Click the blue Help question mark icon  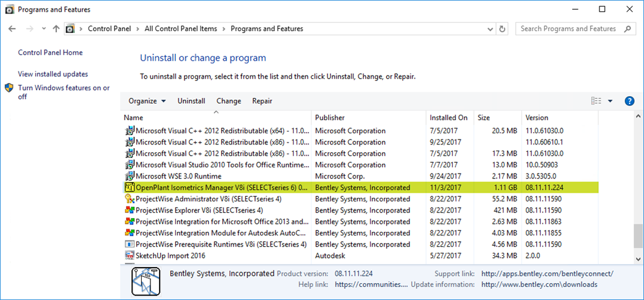pos(630,101)
